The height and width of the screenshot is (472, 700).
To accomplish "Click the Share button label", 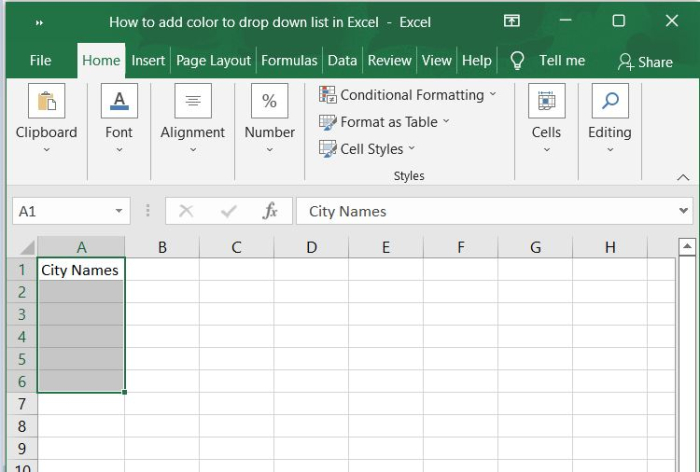I will 655,62.
